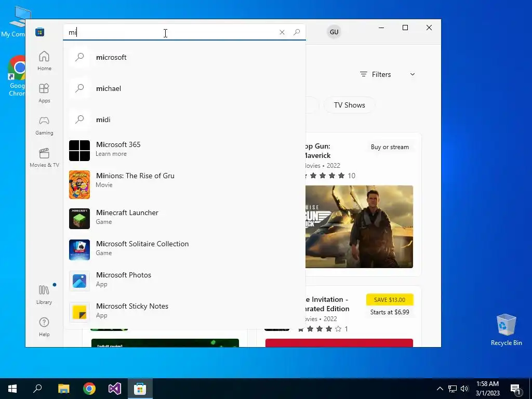Click the Microsoft Store taskbar icon

point(140,389)
